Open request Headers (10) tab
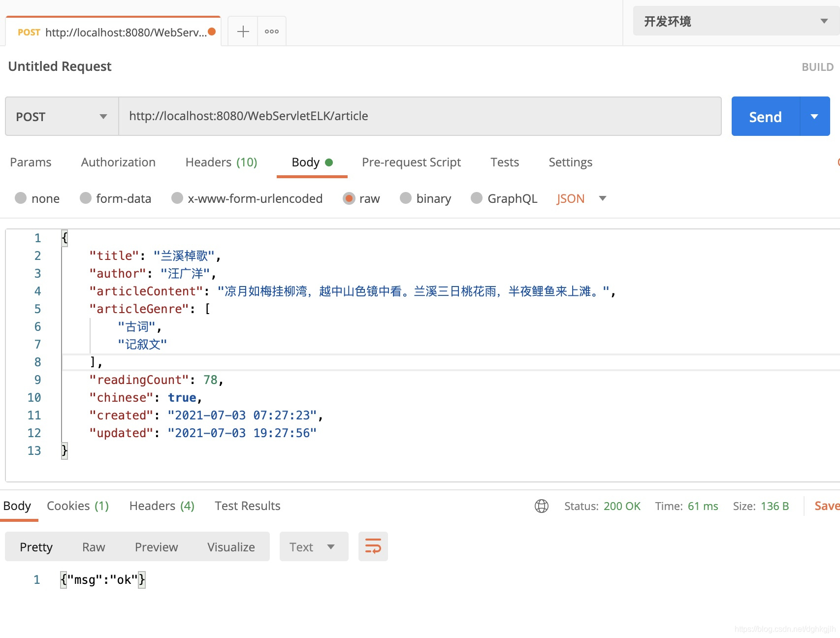This screenshot has width=840, height=638. (x=221, y=162)
